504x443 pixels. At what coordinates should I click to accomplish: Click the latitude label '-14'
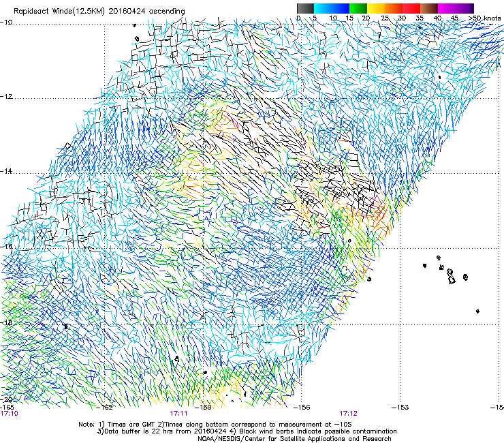6,171
